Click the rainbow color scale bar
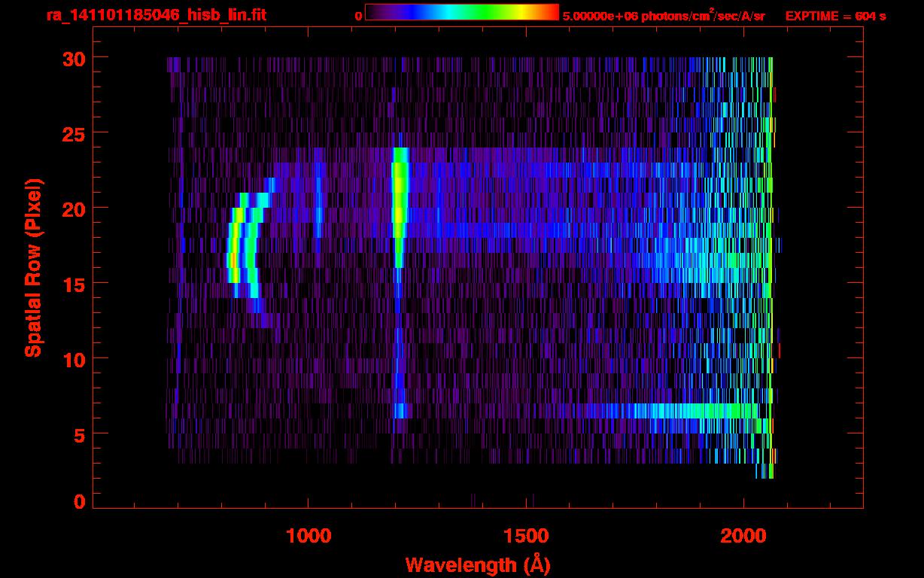924x578 pixels. [462, 13]
